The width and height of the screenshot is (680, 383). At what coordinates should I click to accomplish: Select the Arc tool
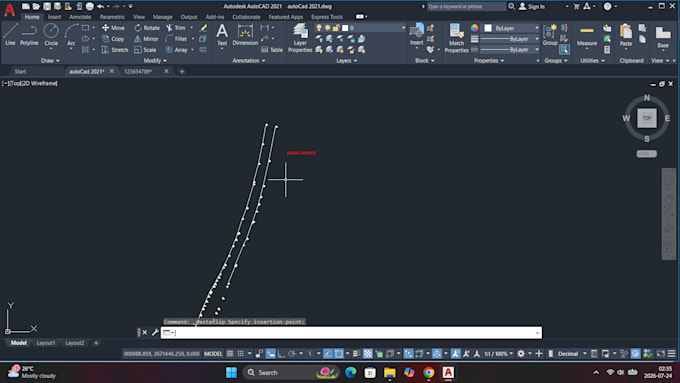pos(71,35)
